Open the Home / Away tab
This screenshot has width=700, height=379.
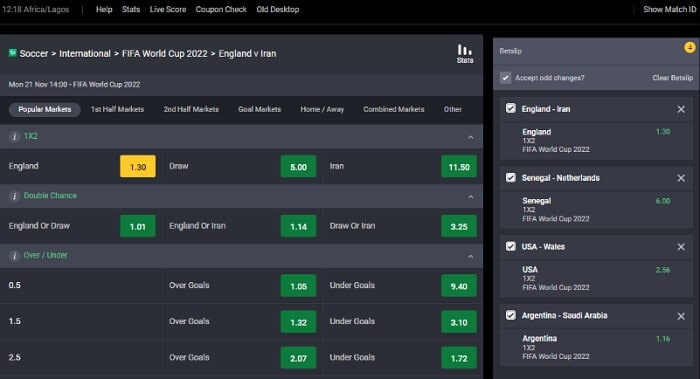pos(322,109)
